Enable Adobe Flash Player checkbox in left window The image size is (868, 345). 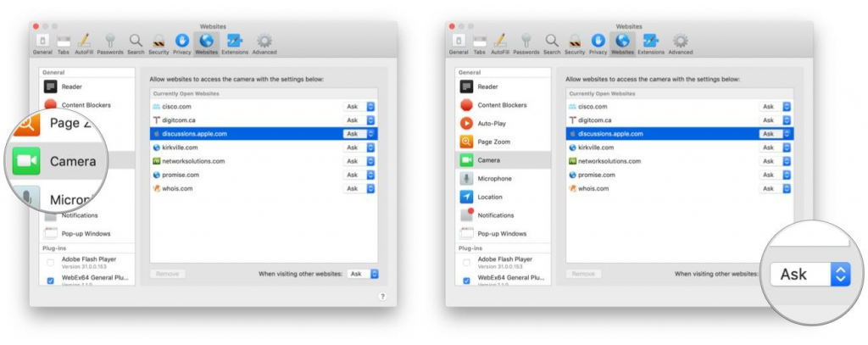pos(50,263)
